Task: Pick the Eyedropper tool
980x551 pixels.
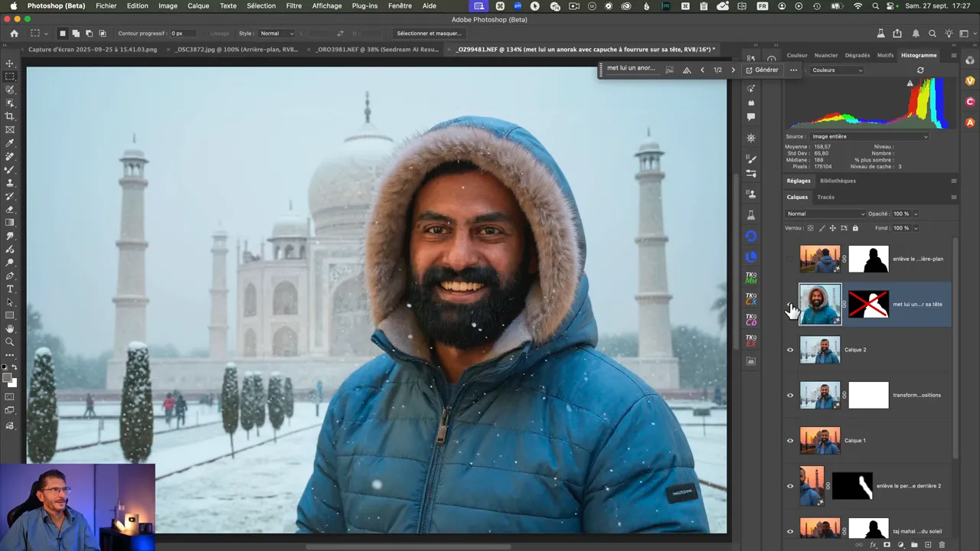Action: point(10,143)
